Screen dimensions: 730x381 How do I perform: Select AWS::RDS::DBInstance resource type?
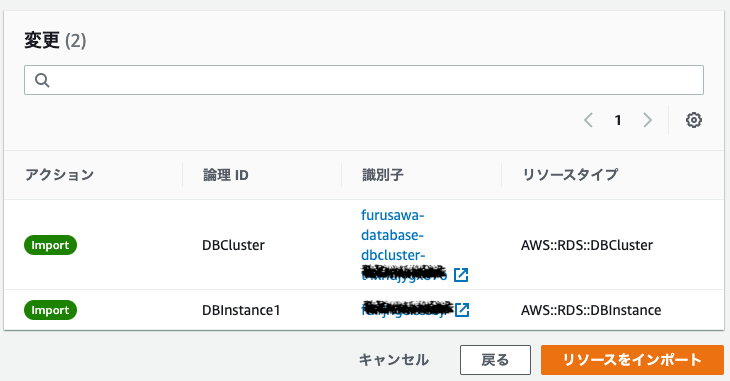591,310
